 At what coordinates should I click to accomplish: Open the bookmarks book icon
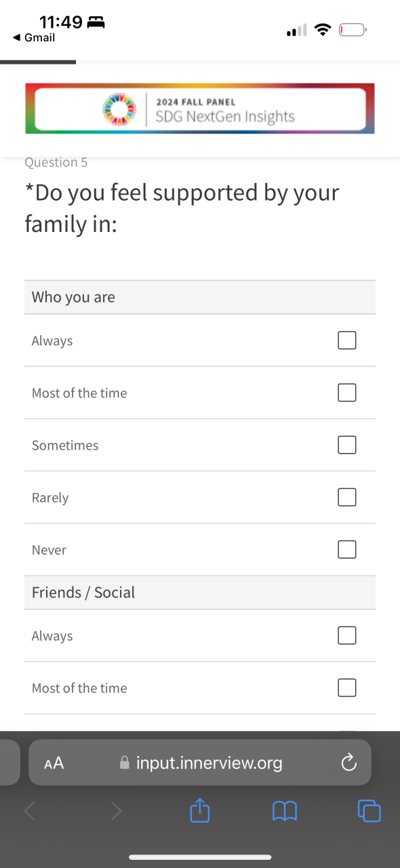[285, 810]
